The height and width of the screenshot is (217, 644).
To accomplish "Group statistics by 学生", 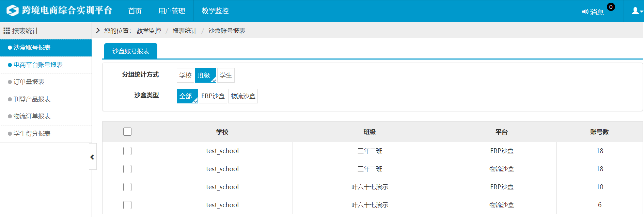I will [225, 76].
